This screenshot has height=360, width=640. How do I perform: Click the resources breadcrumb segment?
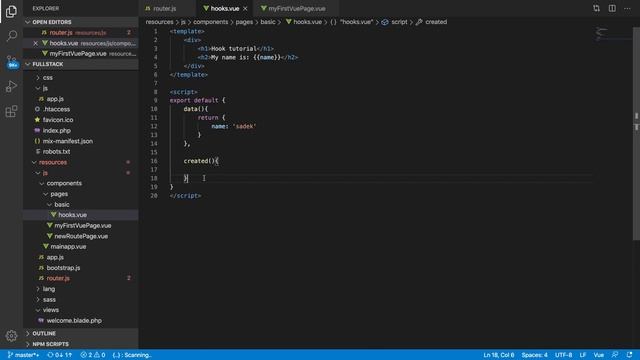[160, 22]
